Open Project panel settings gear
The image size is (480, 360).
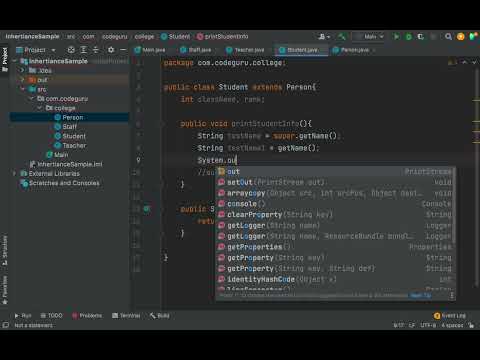point(111,50)
